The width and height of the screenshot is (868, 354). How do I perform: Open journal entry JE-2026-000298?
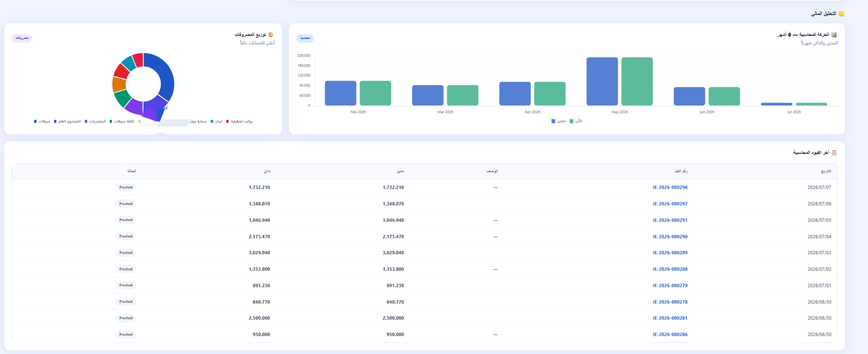pyautogui.click(x=670, y=188)
